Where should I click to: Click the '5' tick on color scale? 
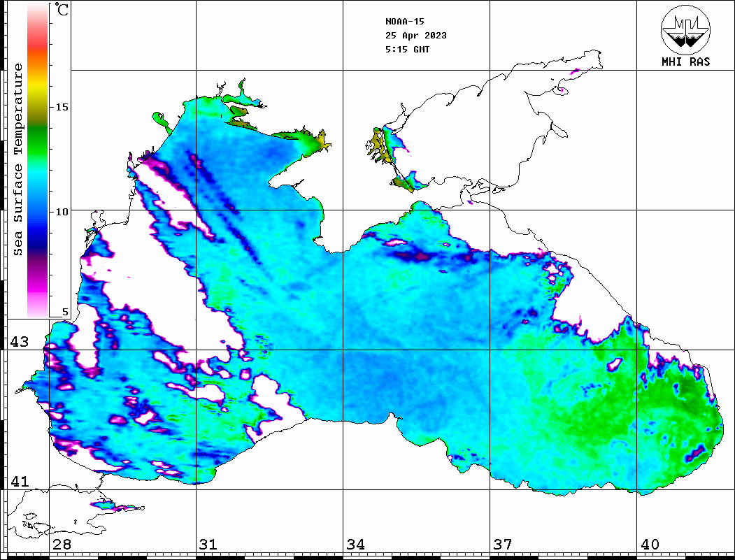point(65,312)
